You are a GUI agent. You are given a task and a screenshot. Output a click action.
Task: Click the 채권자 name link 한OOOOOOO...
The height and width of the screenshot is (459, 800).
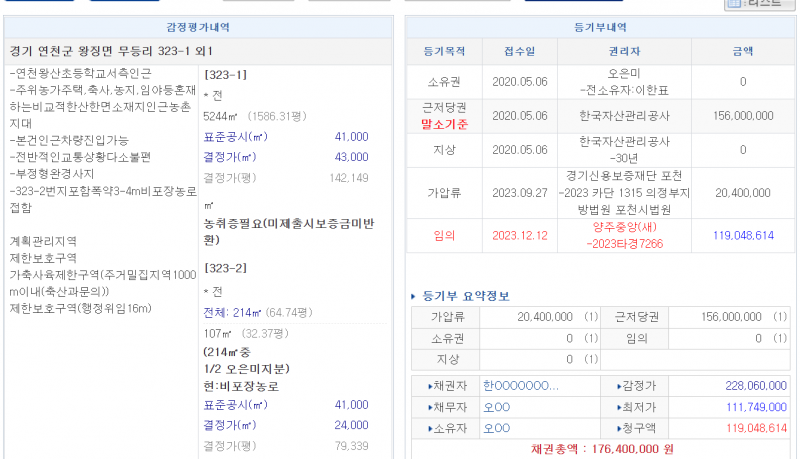tap(520, 386)
